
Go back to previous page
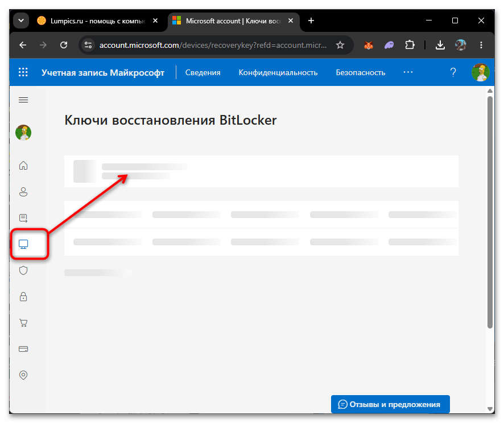point(23,45)
